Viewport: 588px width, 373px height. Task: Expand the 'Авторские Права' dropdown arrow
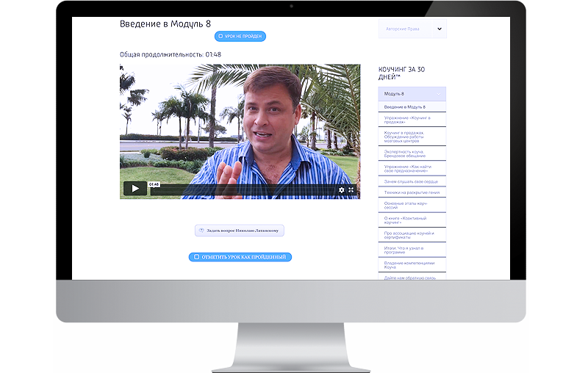[439, 29]
